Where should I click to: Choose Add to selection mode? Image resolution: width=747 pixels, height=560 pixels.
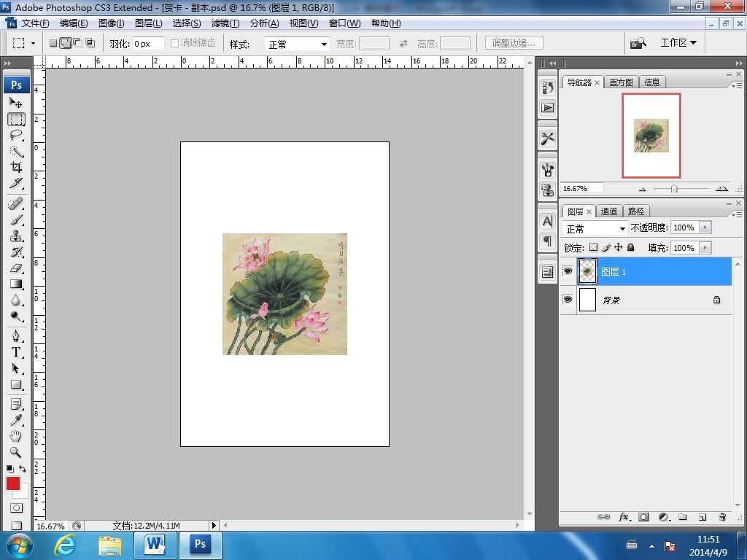[x=66, y=43]
